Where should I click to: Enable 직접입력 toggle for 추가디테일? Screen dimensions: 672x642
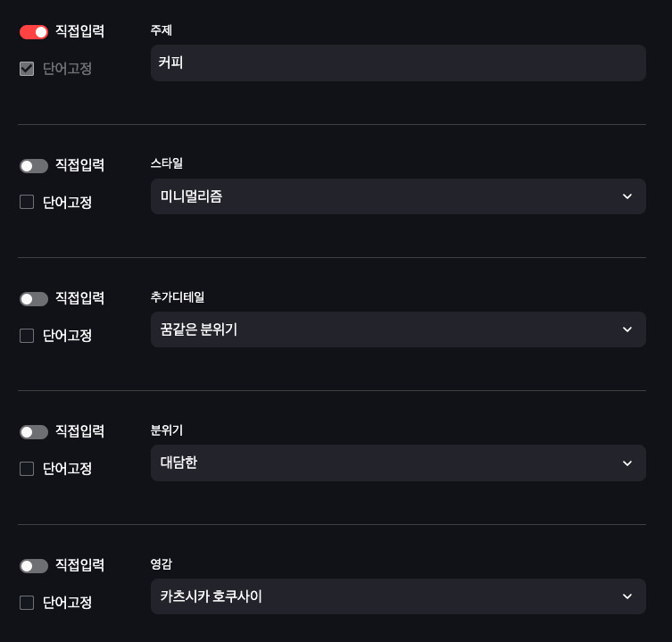tap(34, 299)
